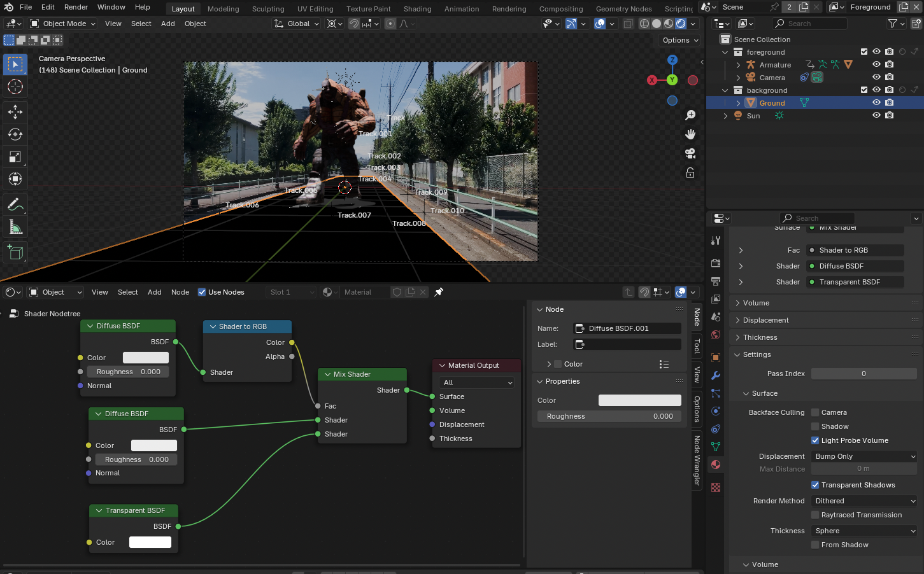Open Material properties tab icon

point(716,465)
